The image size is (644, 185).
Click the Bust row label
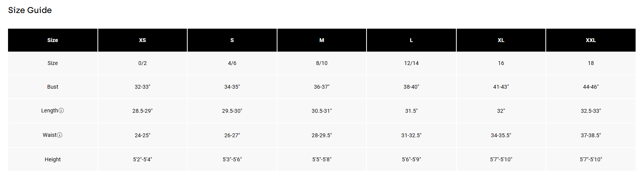53,87
